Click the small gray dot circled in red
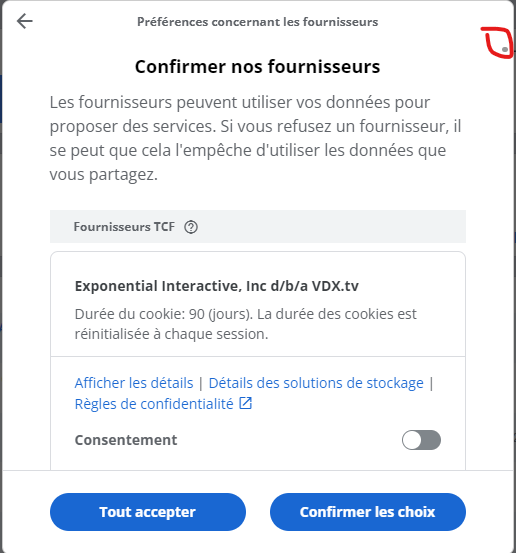516x553 pixels. pyautogui.click(x=505, y=49)
